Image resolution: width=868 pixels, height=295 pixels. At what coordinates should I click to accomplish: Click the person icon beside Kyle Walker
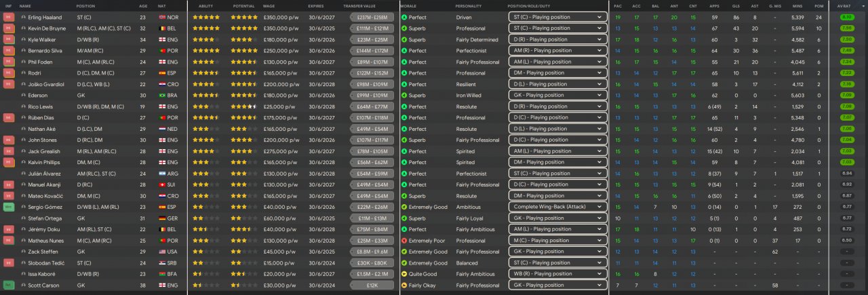(23, 40)
